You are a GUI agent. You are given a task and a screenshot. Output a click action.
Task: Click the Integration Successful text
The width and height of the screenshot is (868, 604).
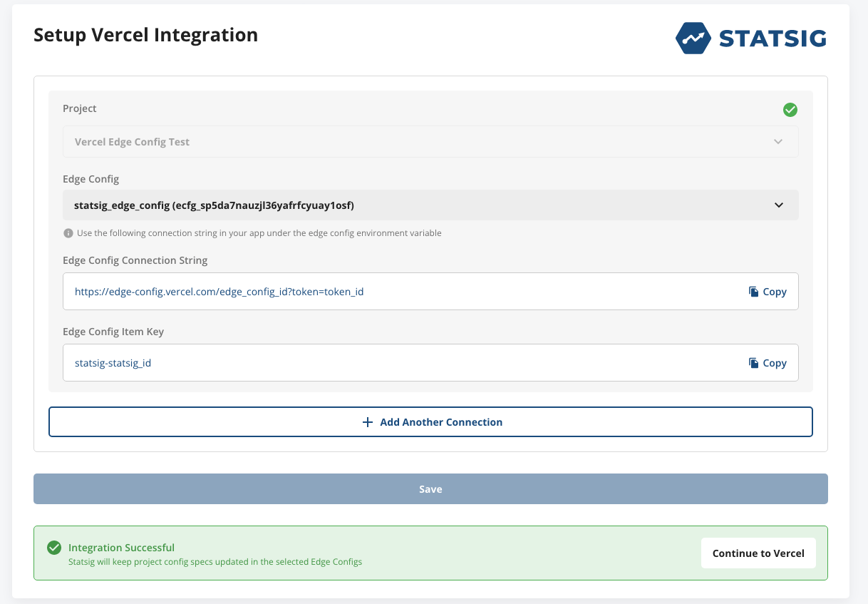[121, 548]
